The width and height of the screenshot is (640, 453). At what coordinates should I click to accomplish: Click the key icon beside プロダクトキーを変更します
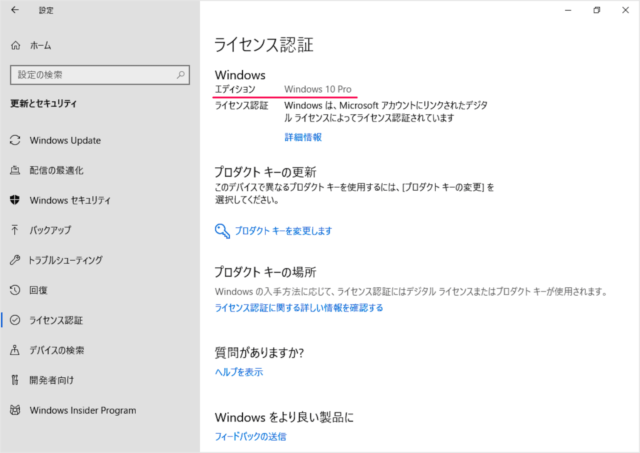222,231
